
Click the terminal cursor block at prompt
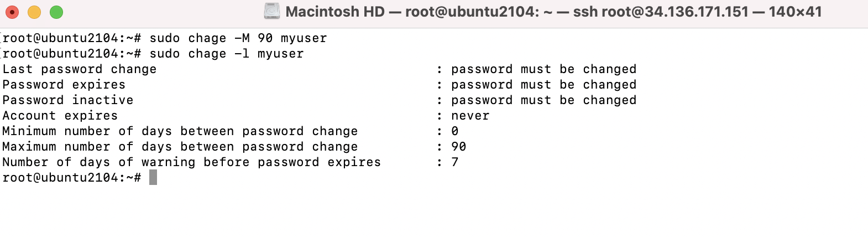(153, 177)
